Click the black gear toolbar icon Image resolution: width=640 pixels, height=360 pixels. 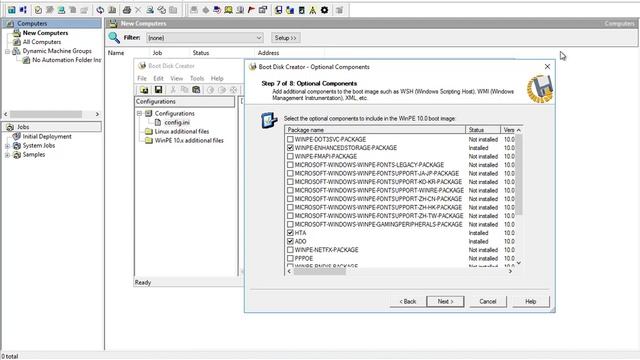coord(324,10)
